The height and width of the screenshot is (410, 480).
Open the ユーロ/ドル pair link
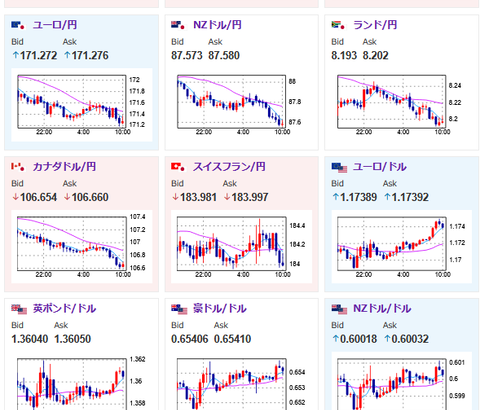[x=380, y=167]
